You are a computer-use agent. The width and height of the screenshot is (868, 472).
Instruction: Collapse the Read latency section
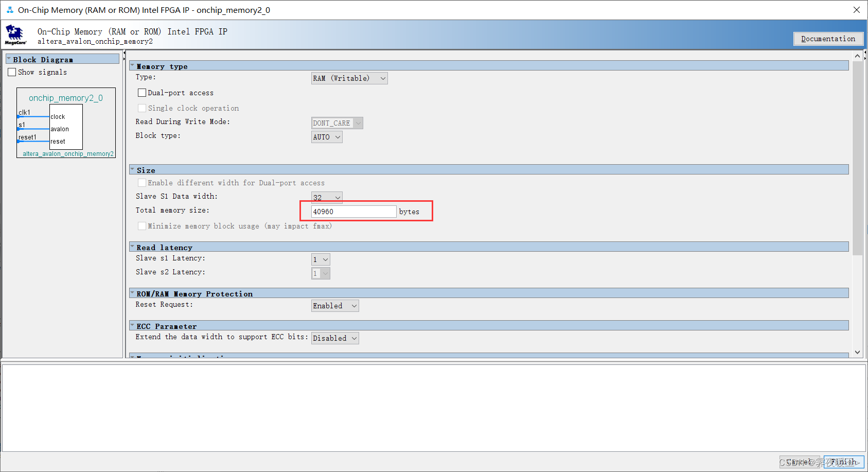pyautogui.click(x=133, y=247)
